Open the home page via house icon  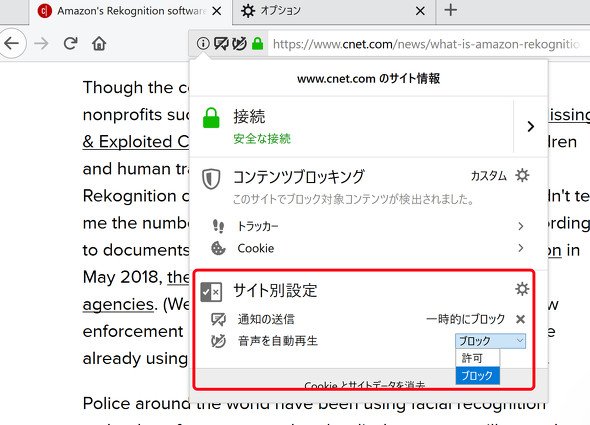(x=99, y=44)
